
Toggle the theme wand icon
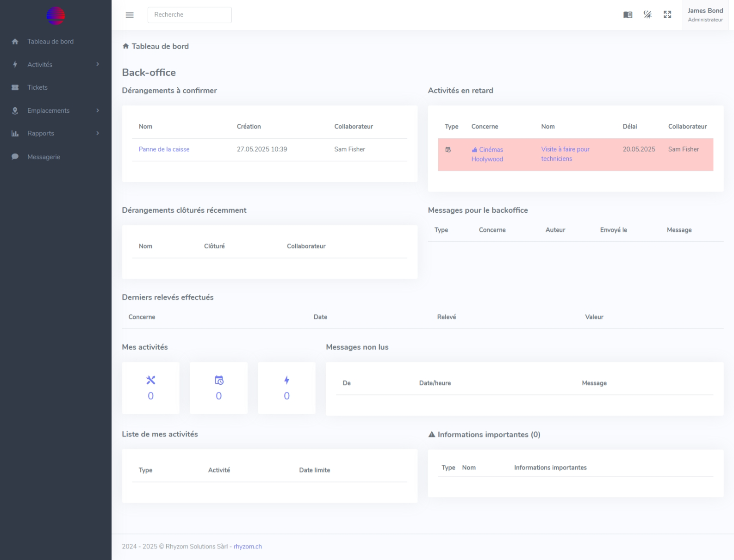tap(647, 15)
